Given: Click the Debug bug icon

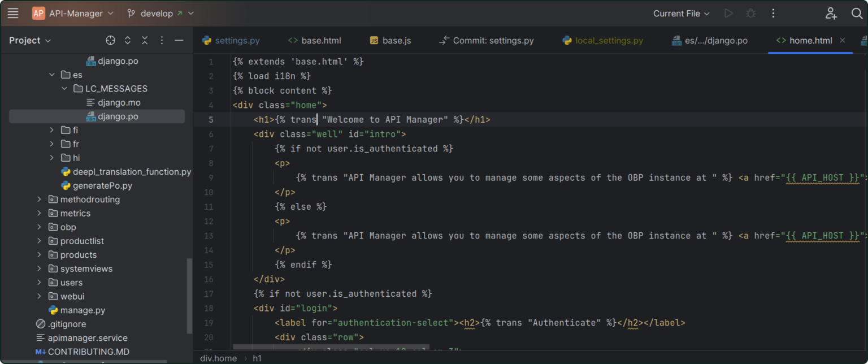Looking at the screenshot, I should pyautogui.click(x=751, y=14).
